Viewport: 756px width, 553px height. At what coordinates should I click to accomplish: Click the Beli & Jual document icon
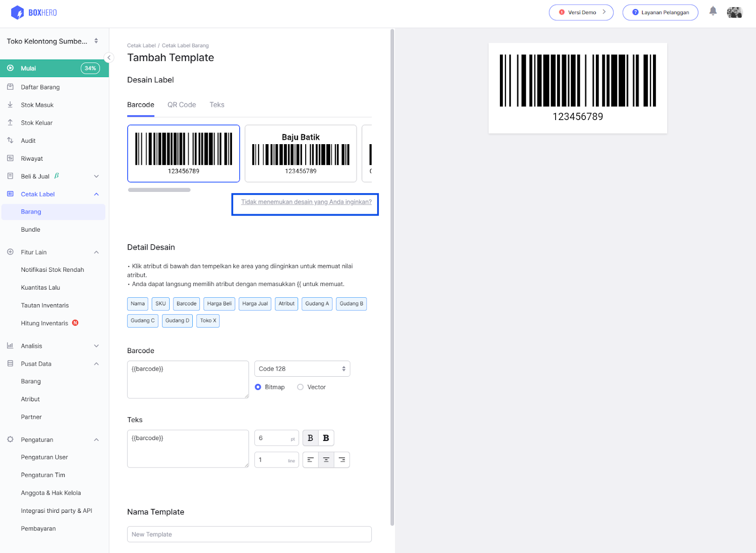pyautogui.click(x=10, y=176)
